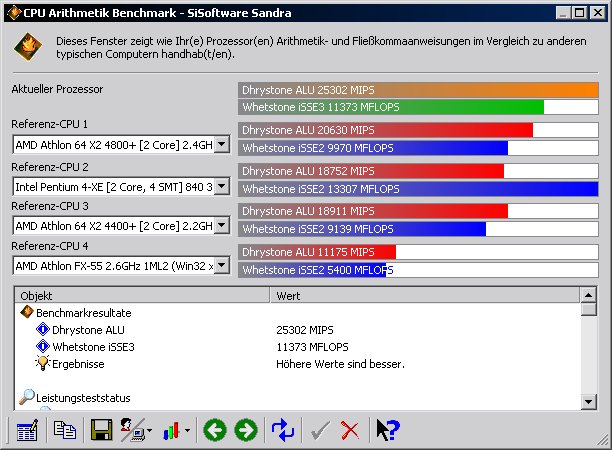Click the 'Referenz-CPU 4' label
The image size is (612, 450).
(50, 246)
